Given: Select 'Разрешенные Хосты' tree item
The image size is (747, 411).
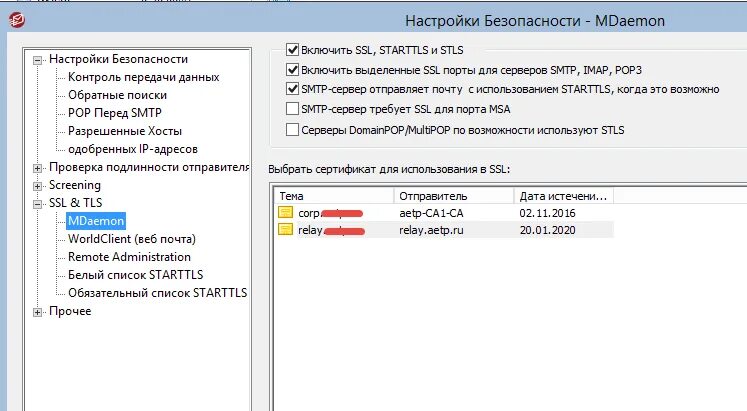Looking at the screenshot, I should point(125,131).
